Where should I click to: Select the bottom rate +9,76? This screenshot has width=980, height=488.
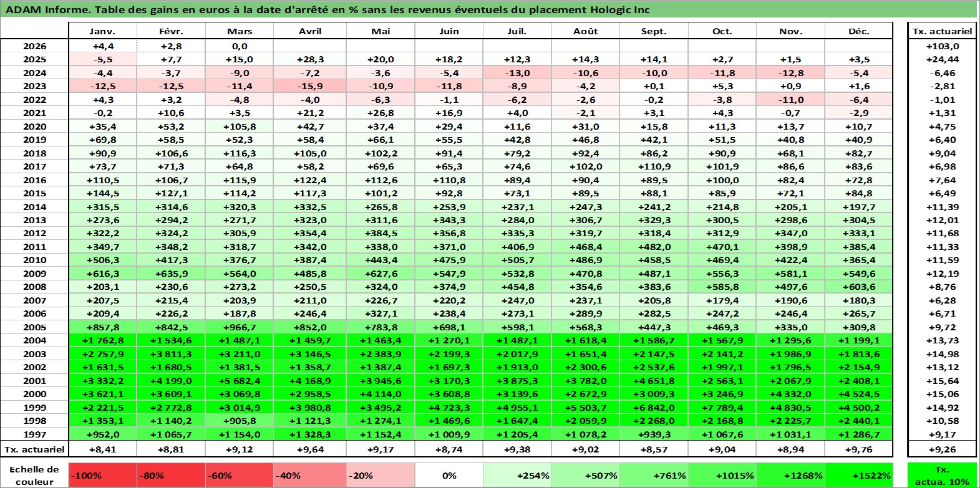click(x=859, y=449)
